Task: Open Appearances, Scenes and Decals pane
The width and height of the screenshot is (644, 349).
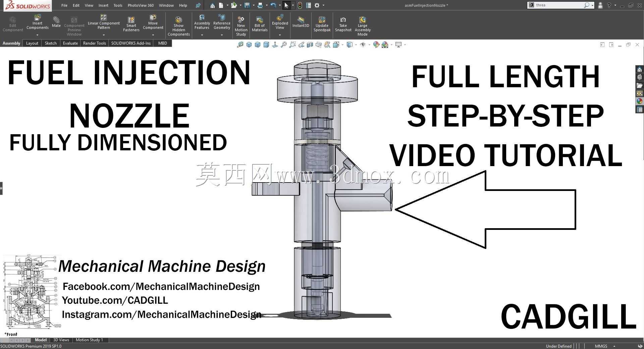Action: tap(639, 101)
